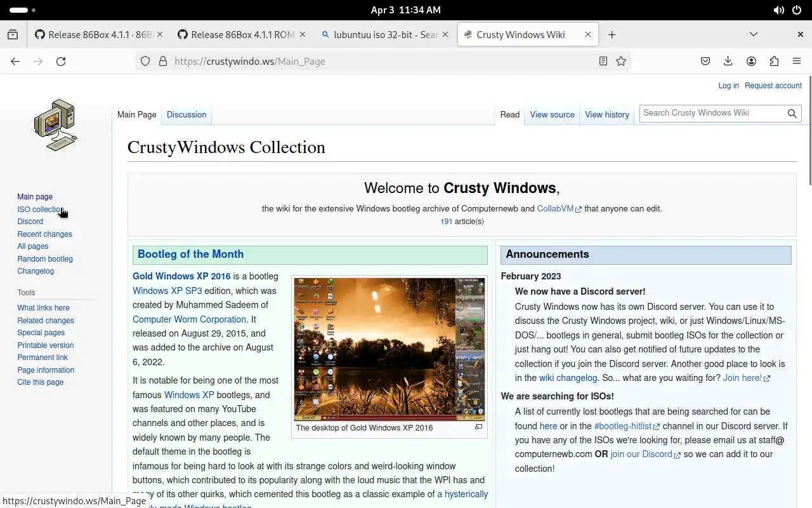
Task: Close the lubuntuu iso 32-bit search tab
Action: (x=445, y=35)
